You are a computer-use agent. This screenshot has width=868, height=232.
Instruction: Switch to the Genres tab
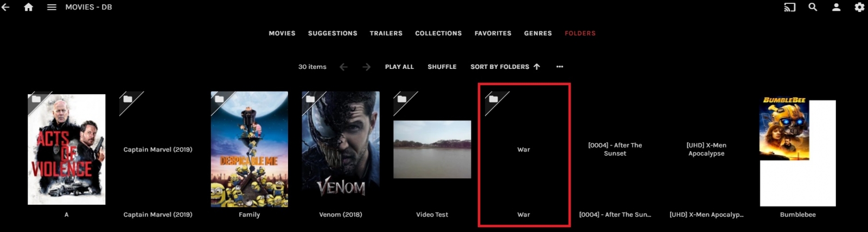(538, 33)
